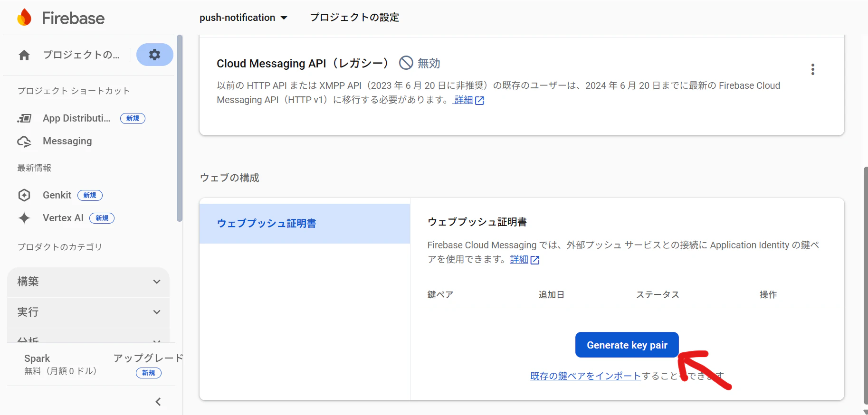Expand the 実行 category

click(88, 312)
